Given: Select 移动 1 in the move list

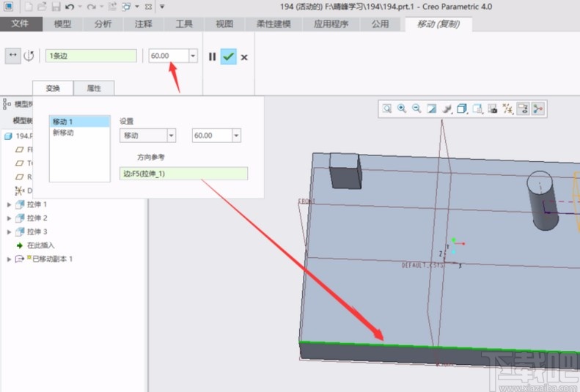Looking at the screenshot, I should tap(79, 122).
